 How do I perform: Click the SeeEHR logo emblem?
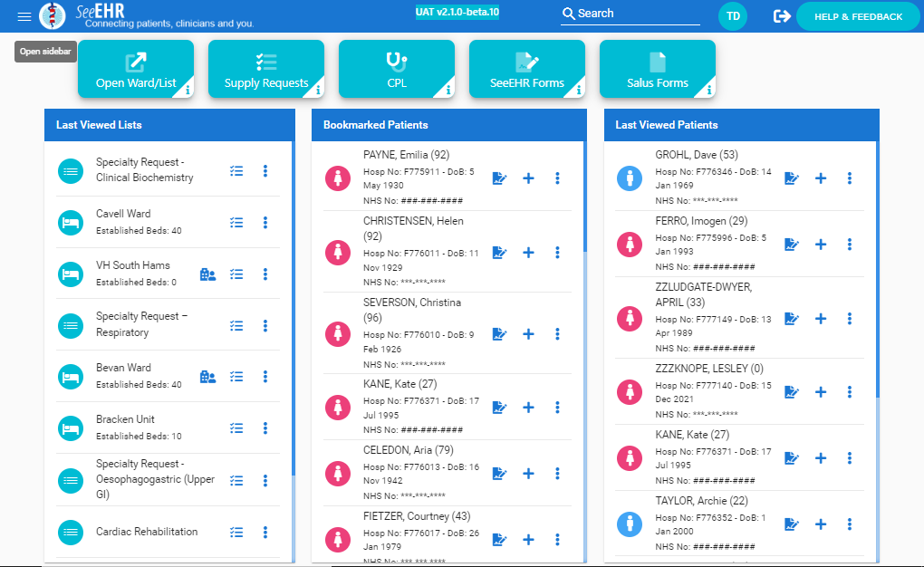tap(53, 16)
